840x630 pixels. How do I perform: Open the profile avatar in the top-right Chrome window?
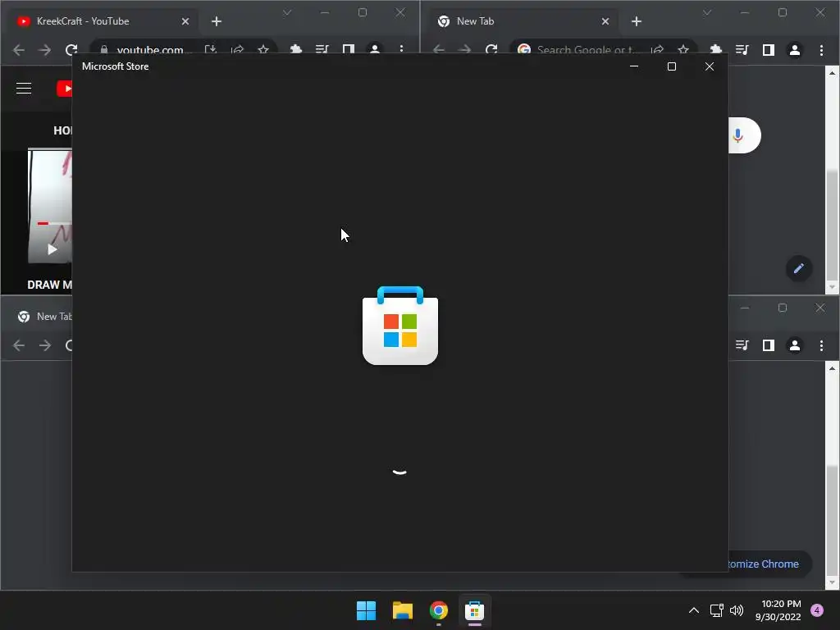(794, 50)
